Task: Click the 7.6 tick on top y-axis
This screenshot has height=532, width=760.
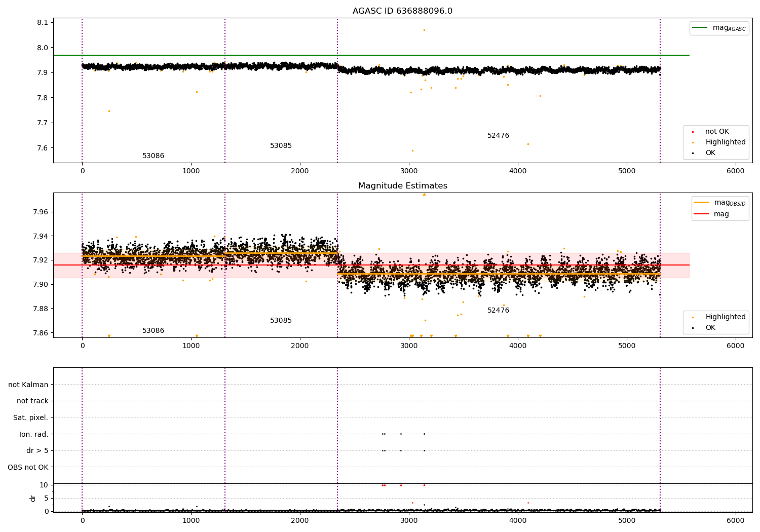Action: 43,148
